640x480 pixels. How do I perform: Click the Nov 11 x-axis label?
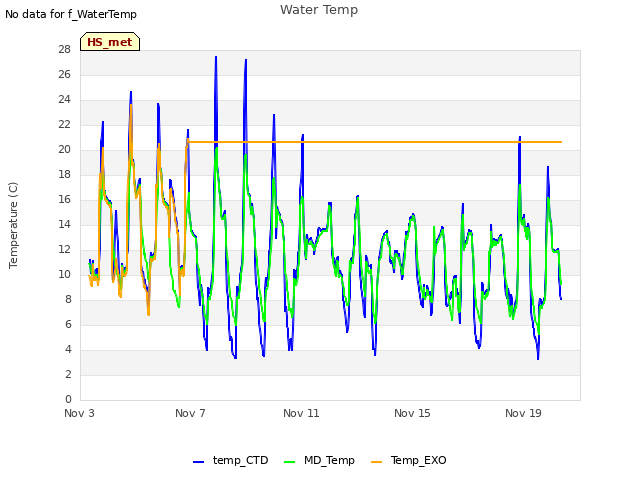pos(301,413)
